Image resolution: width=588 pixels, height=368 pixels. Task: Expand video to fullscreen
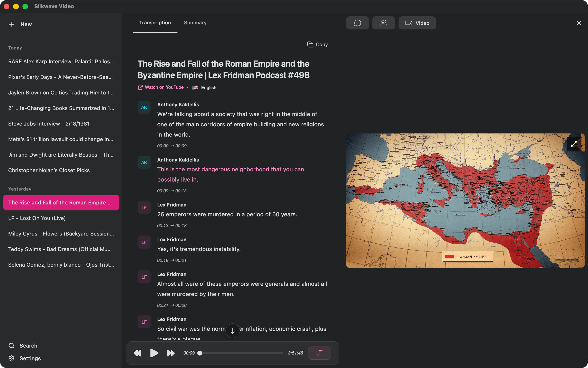(x=574, y=144)
